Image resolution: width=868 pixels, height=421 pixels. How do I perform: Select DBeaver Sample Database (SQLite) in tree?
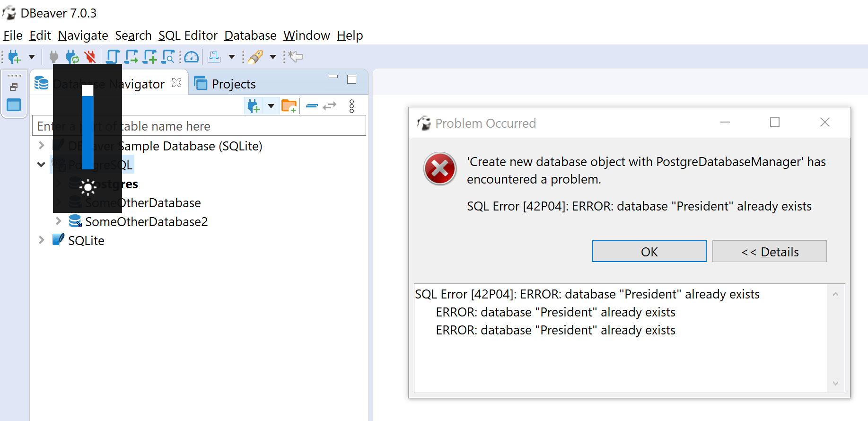[x=165, y=146]
